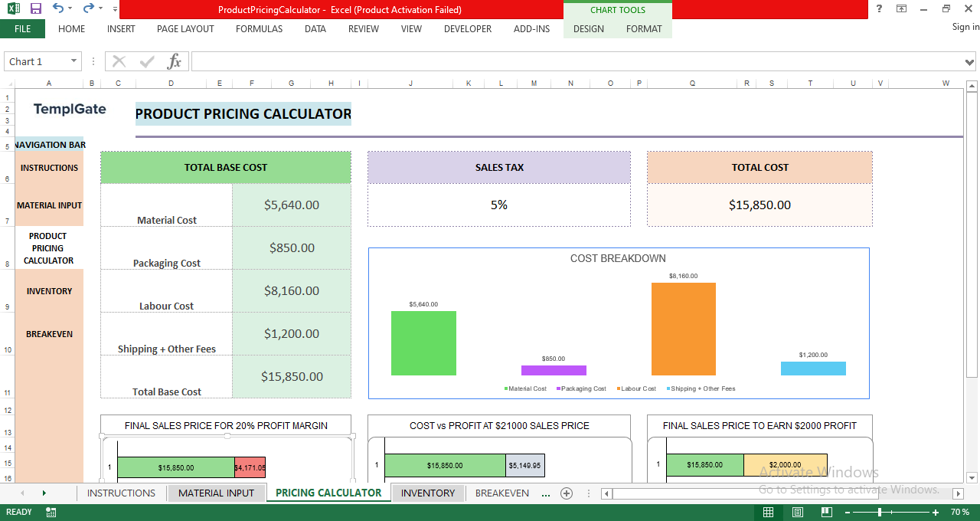Click the Material Cost value $5,640.00
The image size is (980, 521).
[292, 205]
